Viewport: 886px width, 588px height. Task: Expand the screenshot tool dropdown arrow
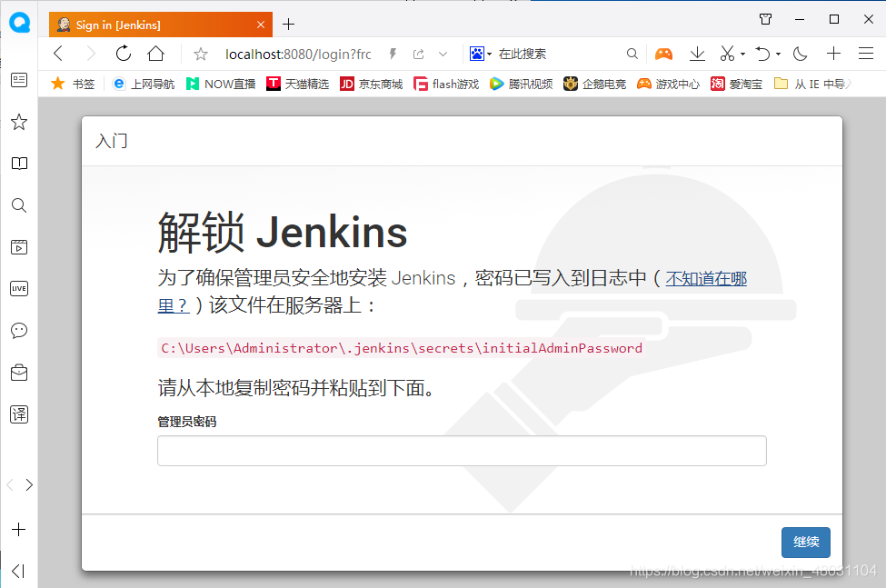point(742,55)
